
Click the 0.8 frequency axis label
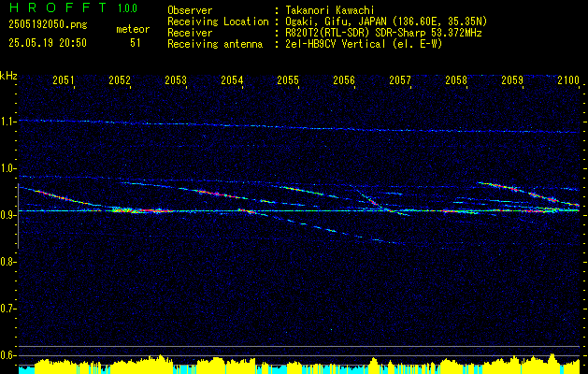[7, 262]
